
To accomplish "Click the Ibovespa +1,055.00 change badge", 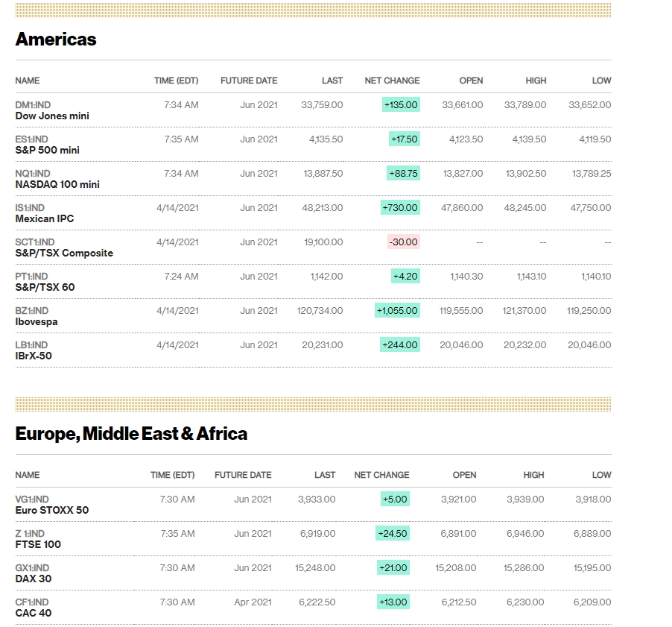I will click(x=397, y=311).
